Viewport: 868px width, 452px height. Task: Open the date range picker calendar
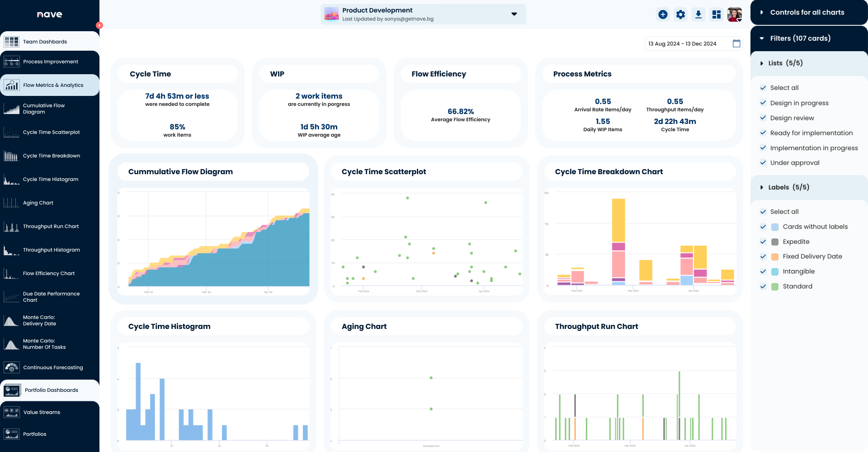[736, 43]
